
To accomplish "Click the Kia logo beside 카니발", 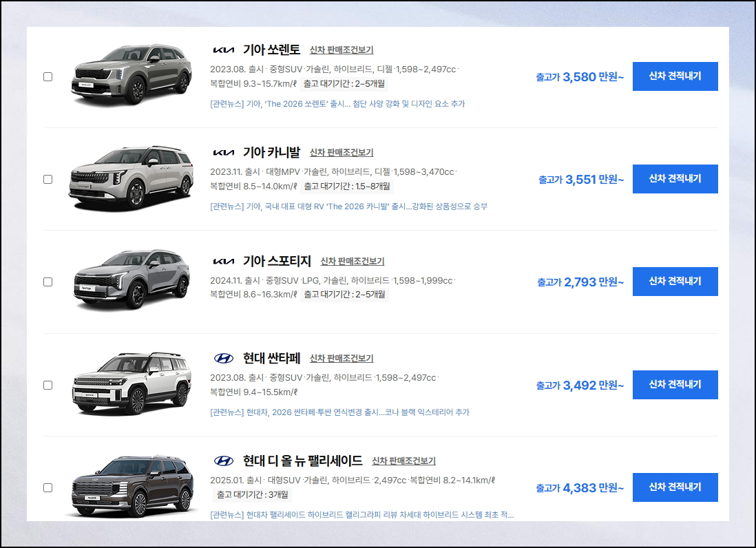I will [x=223, y=152].
